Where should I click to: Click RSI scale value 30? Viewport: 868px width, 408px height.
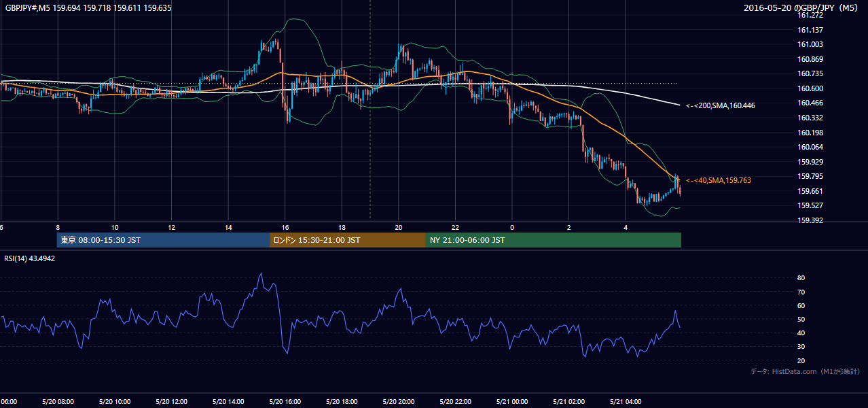(x=801, y=347)
